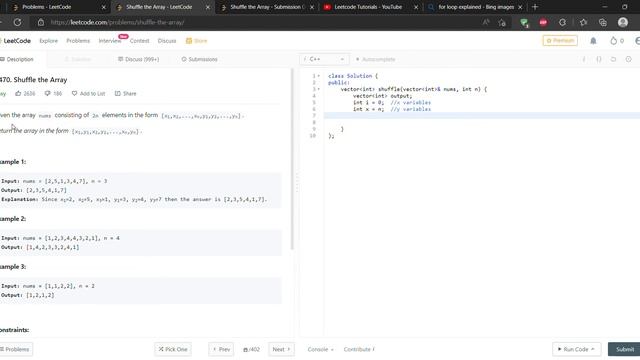Submit the solution
640x360 pixels.
(624, 349)
